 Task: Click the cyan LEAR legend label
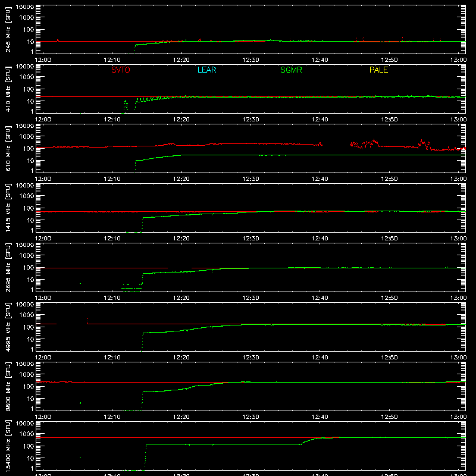pos(206,70)
